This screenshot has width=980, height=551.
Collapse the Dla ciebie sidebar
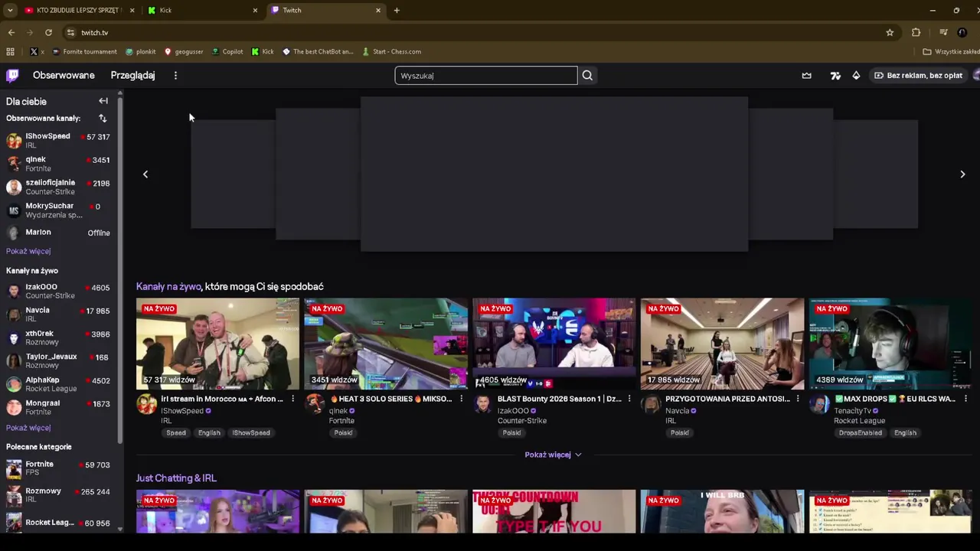[x=103, y=101]
